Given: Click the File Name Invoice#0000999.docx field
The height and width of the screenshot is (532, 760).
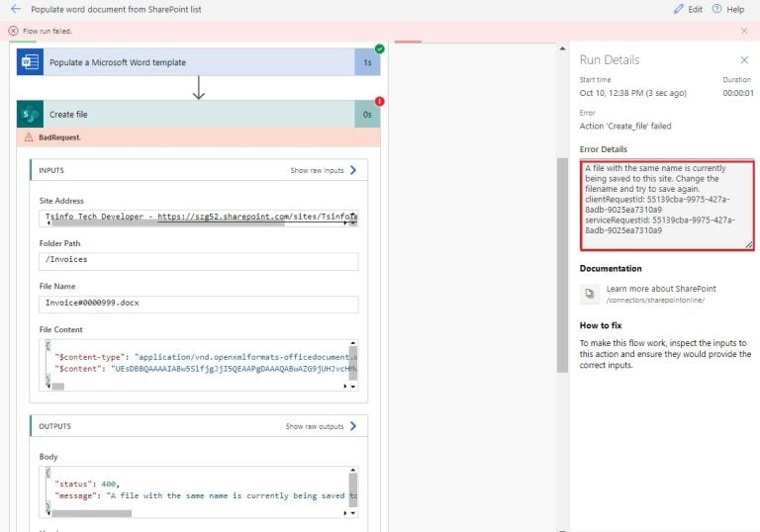Looking at the screenshot, I should (199, 305).
